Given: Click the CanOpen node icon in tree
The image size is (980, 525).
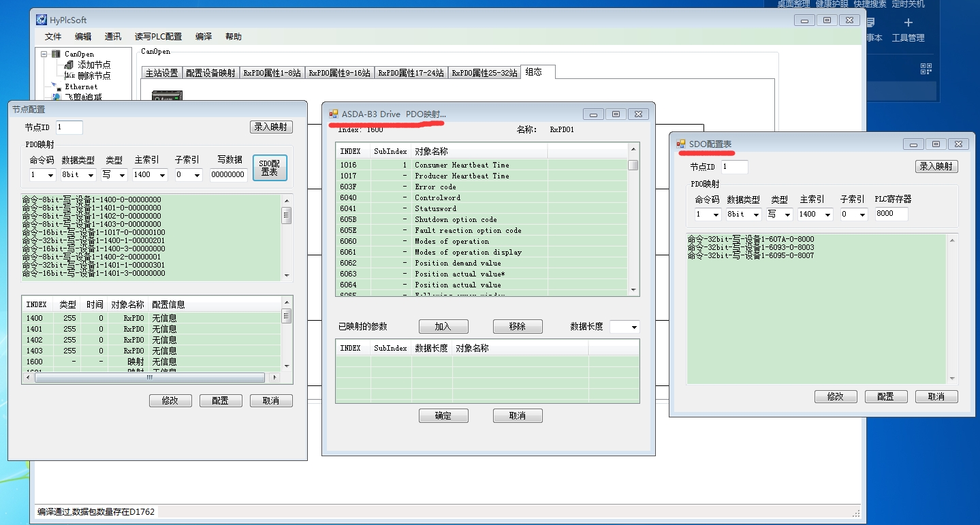Looking at the screenshot, I should 57,54.
